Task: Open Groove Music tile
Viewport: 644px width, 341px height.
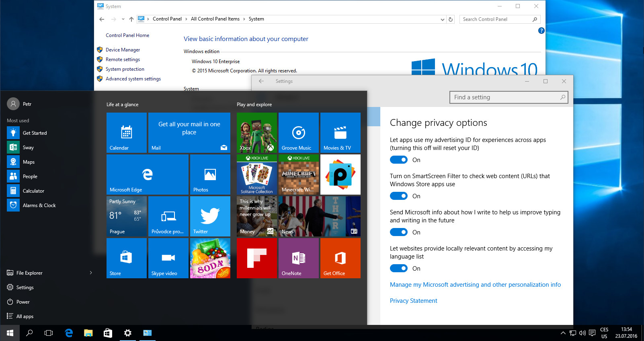Action: (299, 133)
